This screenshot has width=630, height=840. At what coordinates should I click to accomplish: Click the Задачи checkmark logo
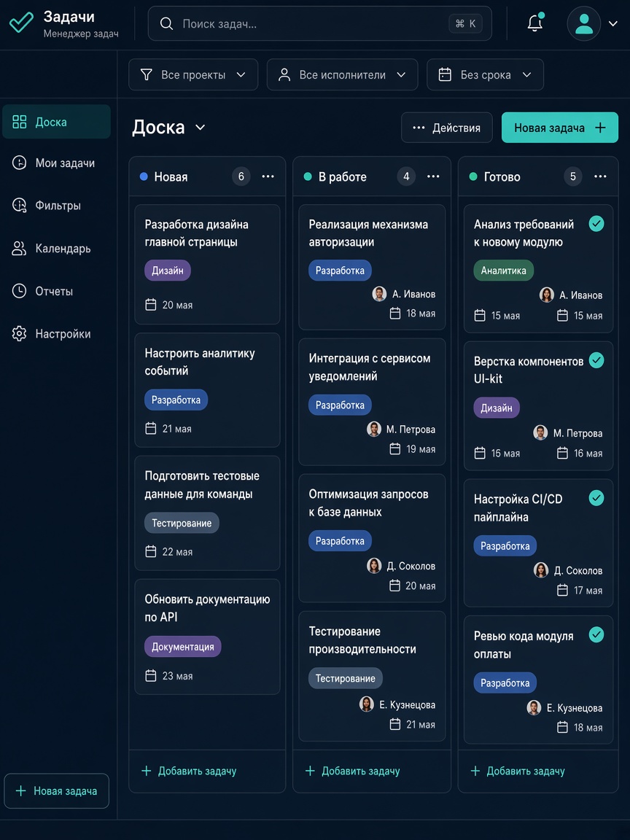pos(21,23)
